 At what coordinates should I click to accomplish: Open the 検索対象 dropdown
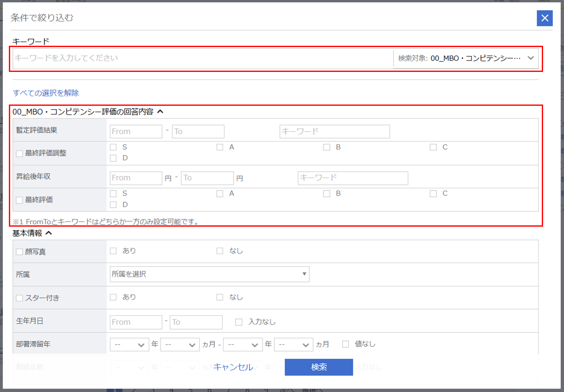pos(466,58)
